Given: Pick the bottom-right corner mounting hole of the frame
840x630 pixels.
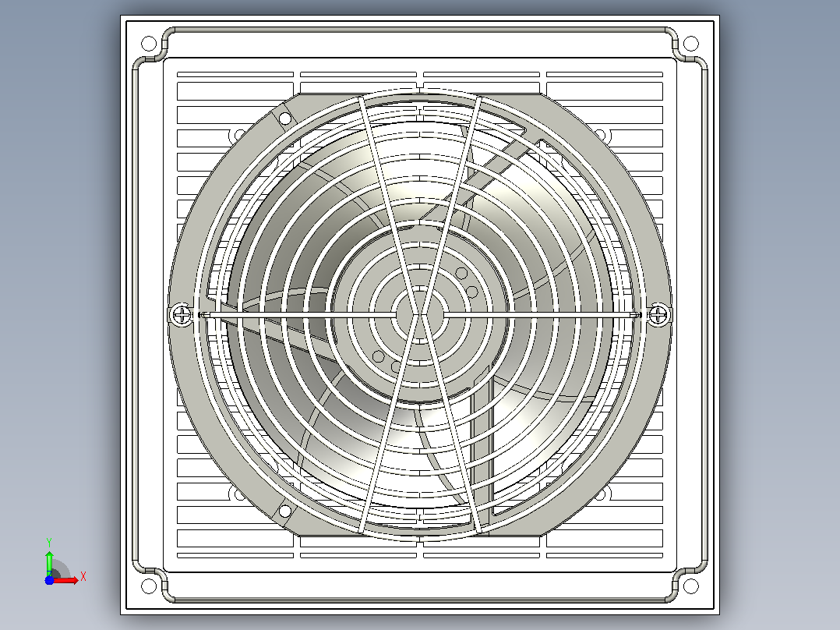Looking at the screenshot, I should 691,586.
